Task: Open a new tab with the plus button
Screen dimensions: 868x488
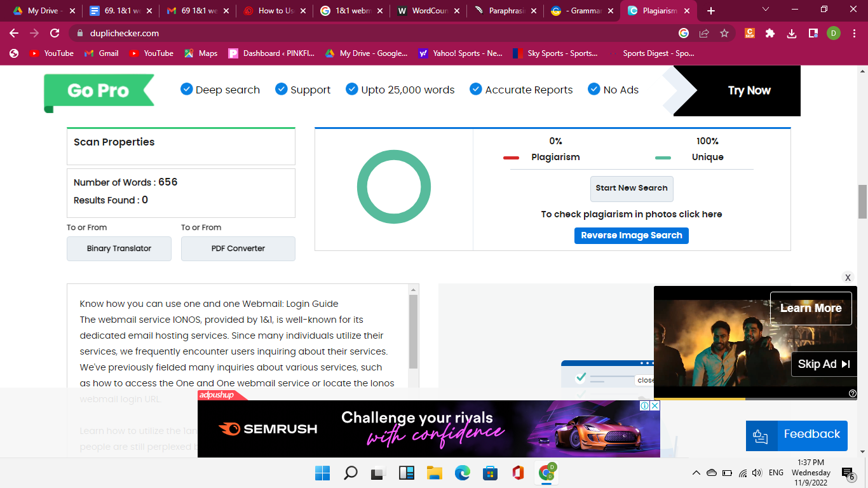Action: [711, 11]
